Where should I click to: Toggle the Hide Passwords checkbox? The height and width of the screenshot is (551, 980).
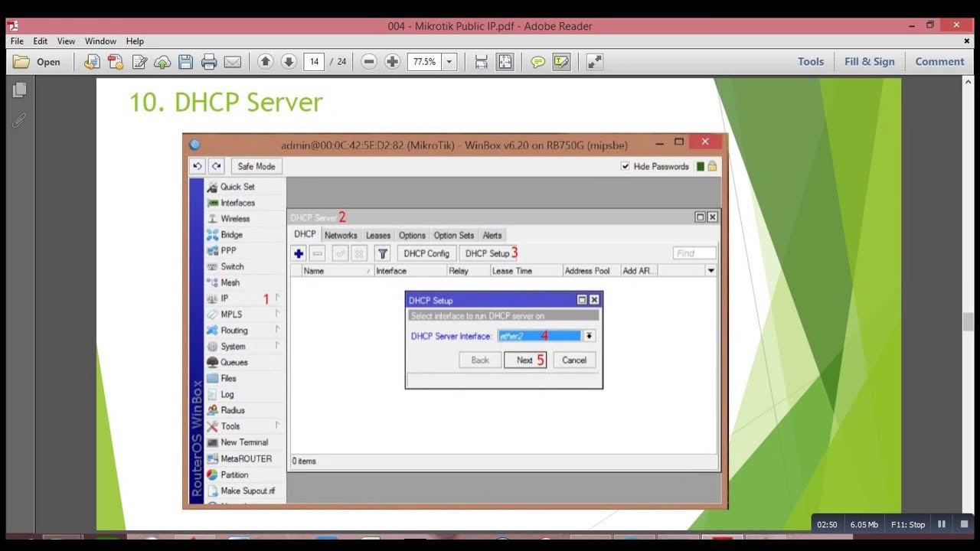click(x=626, y=166)
